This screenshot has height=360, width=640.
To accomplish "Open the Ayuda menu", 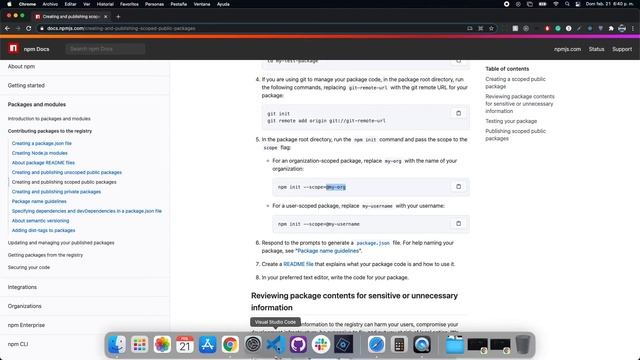I will pos(223,4).
